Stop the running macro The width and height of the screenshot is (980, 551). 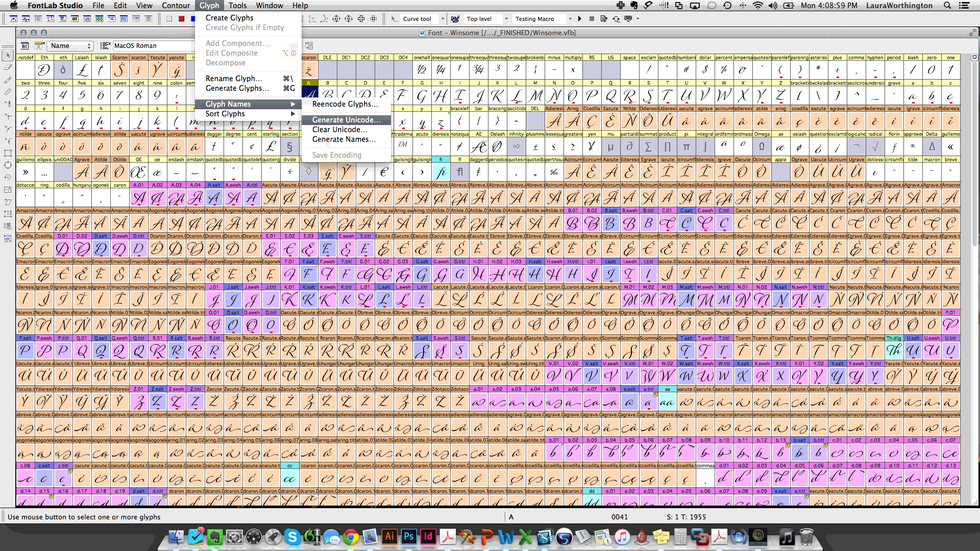(x=592, y=19)
